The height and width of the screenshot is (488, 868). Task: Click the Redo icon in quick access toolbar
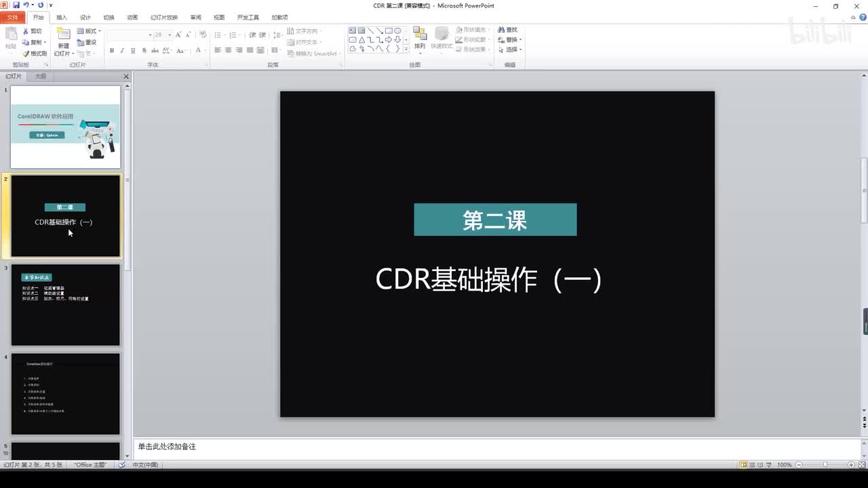click(x=41, y=5)
